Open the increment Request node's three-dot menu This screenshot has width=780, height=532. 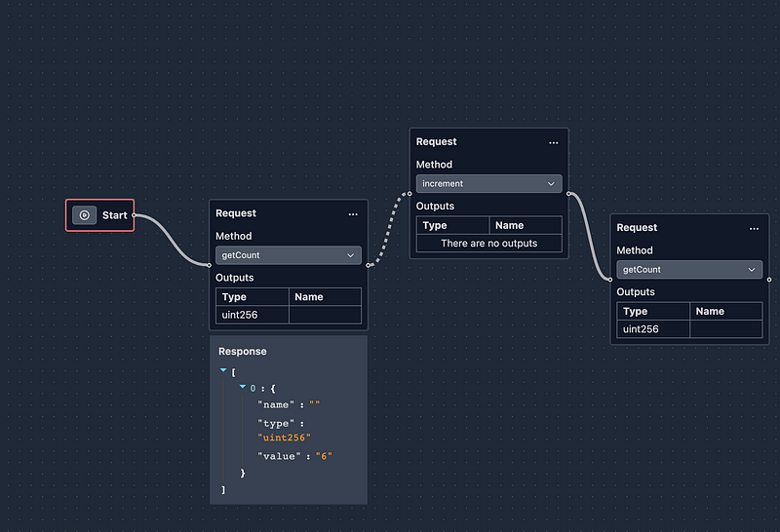[554, 142]
